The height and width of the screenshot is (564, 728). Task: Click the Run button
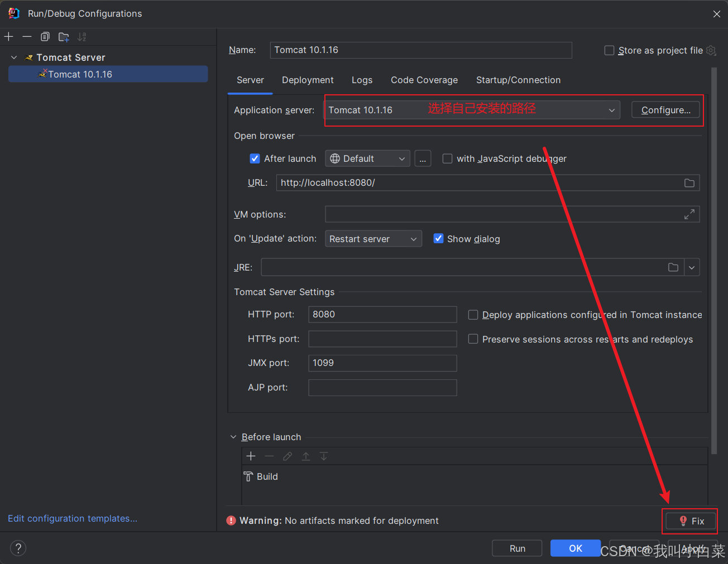click(517, 548)
